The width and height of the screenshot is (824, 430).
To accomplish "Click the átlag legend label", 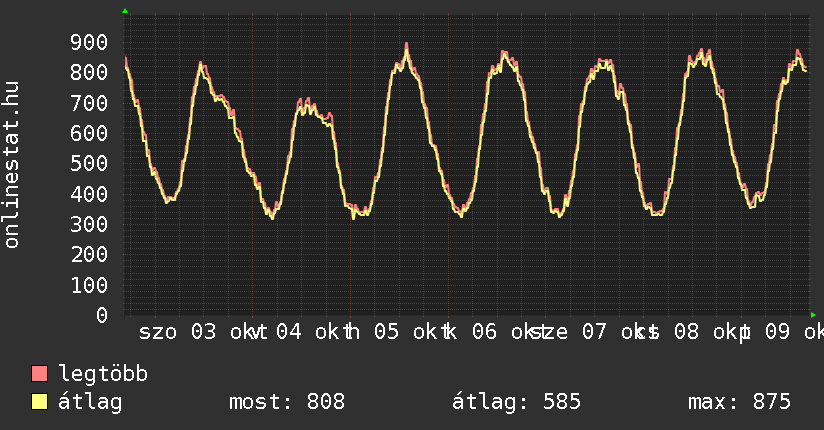I will [90, 402].
